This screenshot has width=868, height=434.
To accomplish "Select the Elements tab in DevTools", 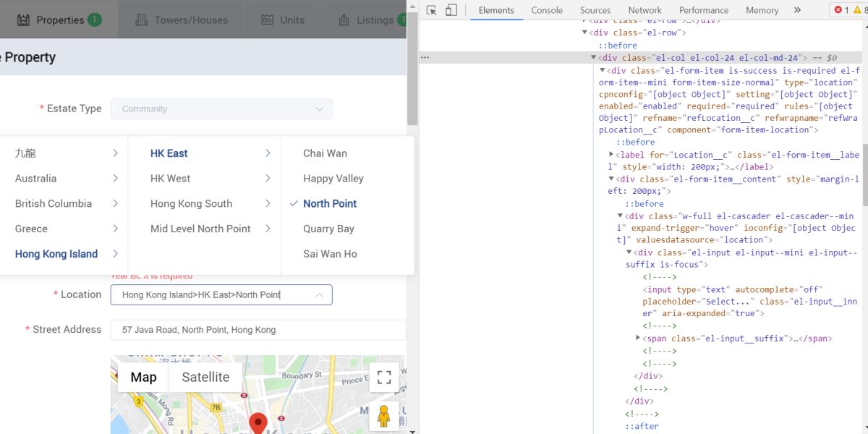I will click(x=496, y=10).
